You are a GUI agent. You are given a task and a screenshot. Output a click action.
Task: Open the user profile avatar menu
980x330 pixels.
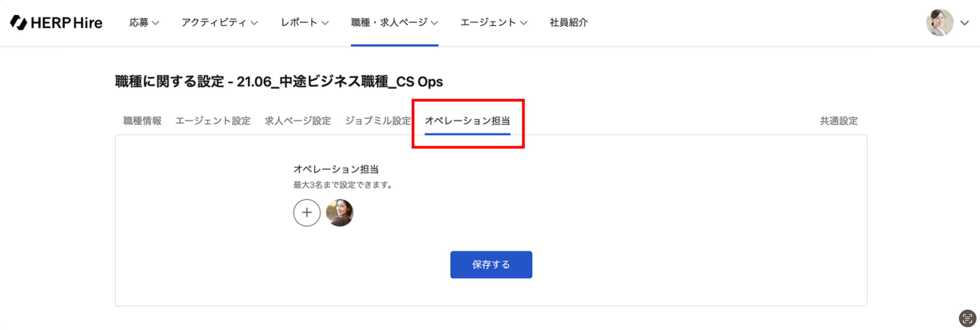[x=939, y=23]
